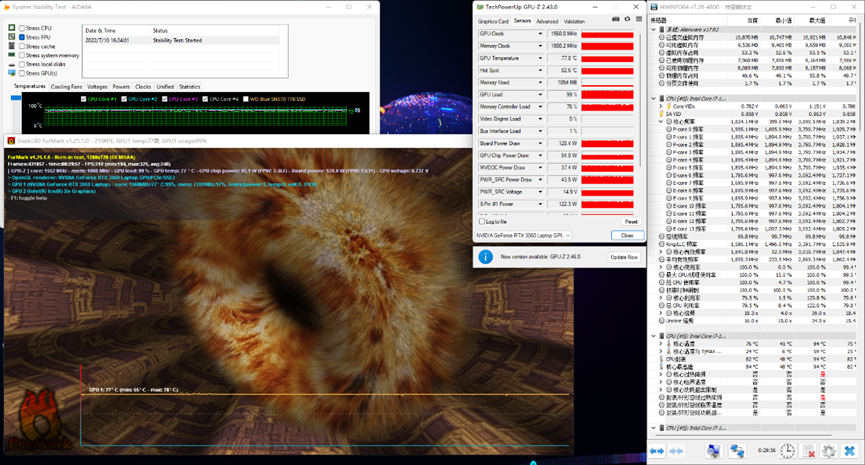Uncheck the Stress FPU checkbox
This screenshot has width=865, height=465.
coord(22,37)
